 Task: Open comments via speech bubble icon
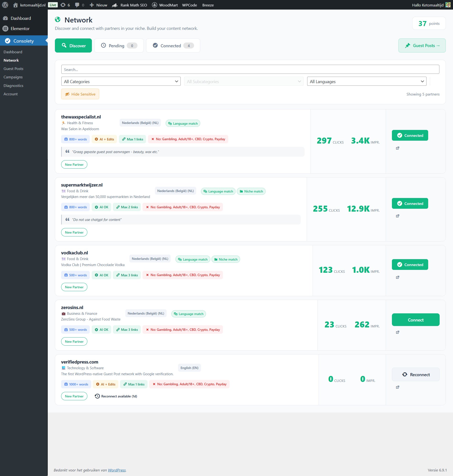pos(77,5)
